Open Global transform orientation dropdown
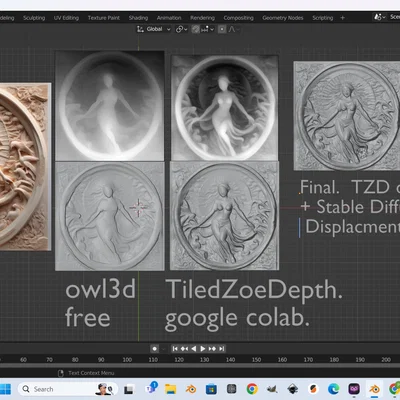This screenshot has width=400, height=400. coord(154,29)
